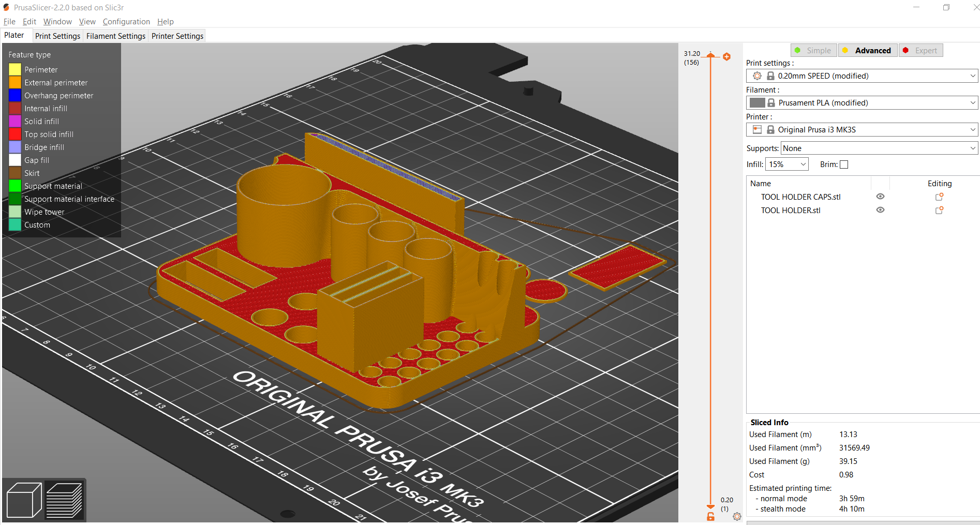Click the Support material green swatch
The image size is (980, 525).
click(15, 186)
